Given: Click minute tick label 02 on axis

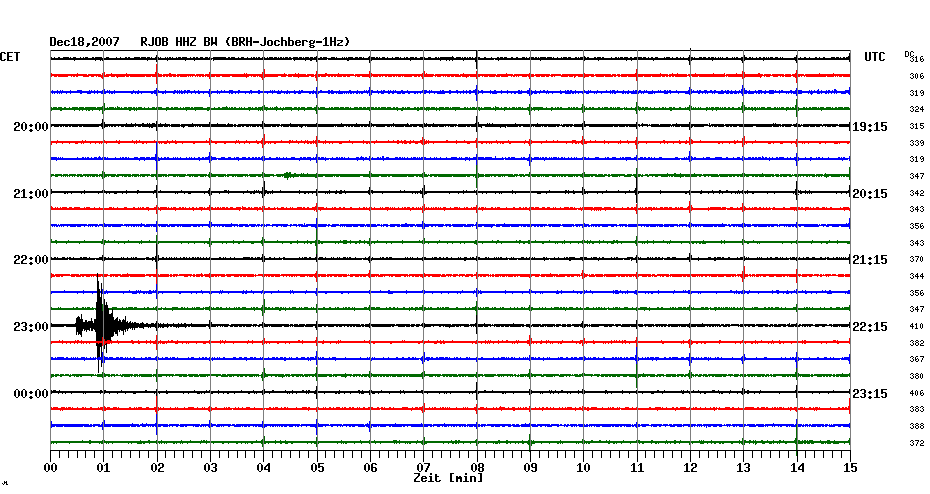Looking at the screenshot, I should pyautogui.click(x=157, y=468).
